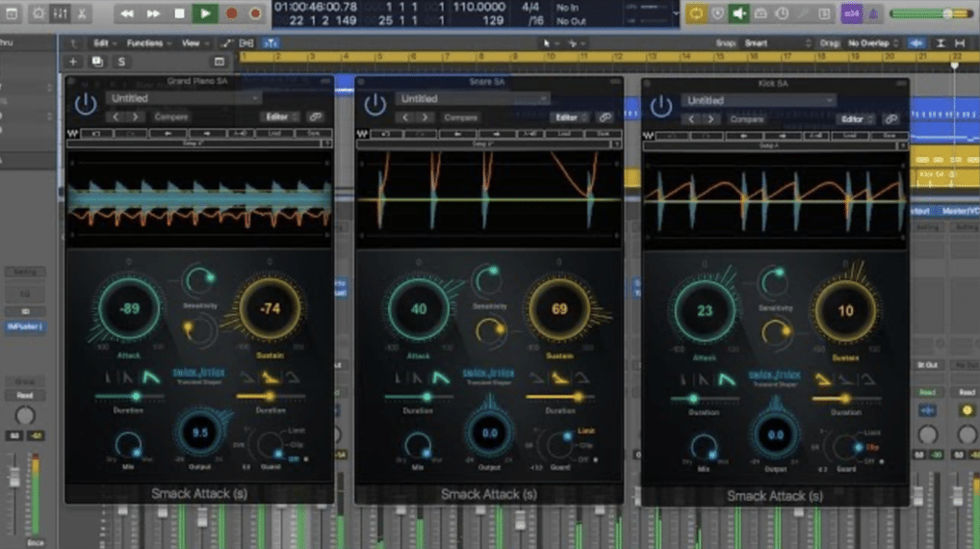Open the Editors scissors button

82,13
